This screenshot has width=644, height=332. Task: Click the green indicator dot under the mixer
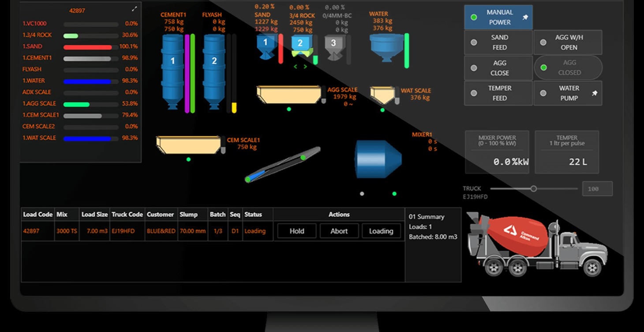[x=394, y=193]
